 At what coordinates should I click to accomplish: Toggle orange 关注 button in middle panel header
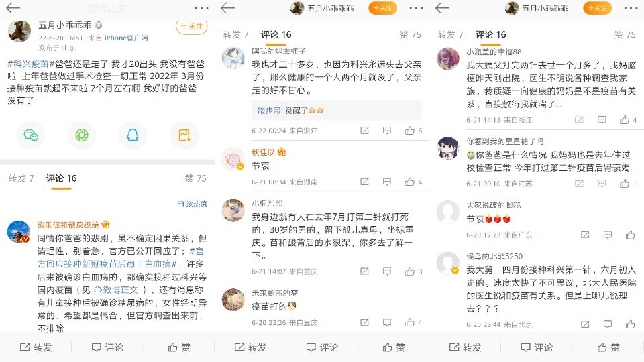383,8
